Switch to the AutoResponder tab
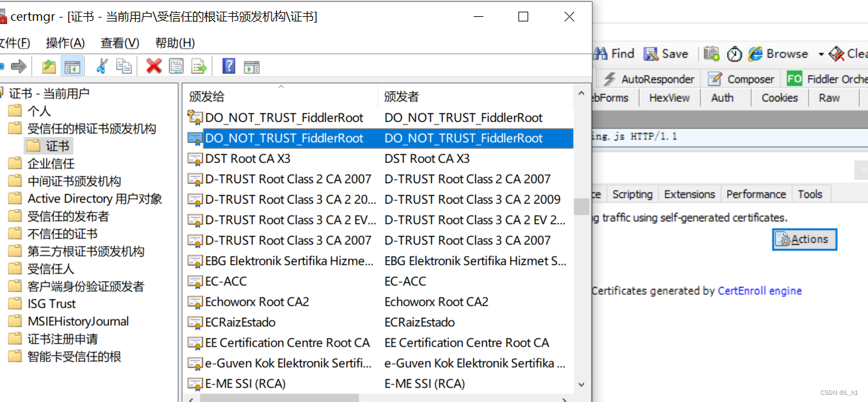Viewport: 868px width, 402px height. point(648,79)
